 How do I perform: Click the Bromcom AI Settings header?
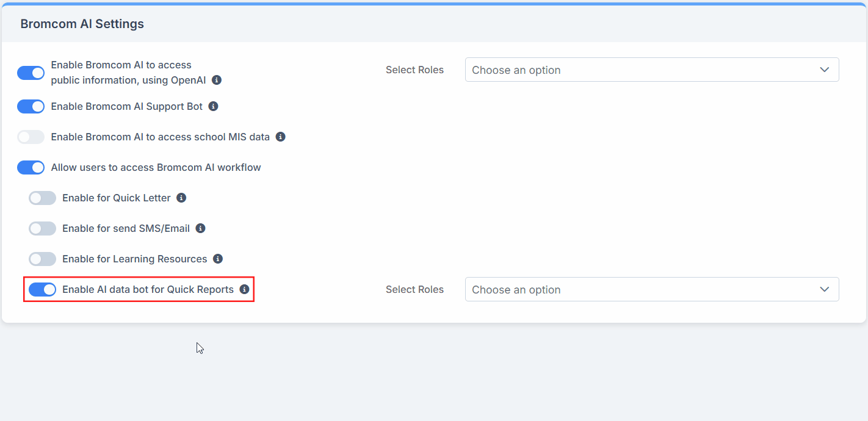tap(82, 24)
